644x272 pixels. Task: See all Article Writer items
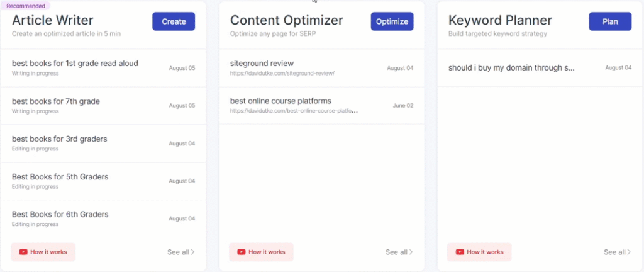[x=180, y=252]
